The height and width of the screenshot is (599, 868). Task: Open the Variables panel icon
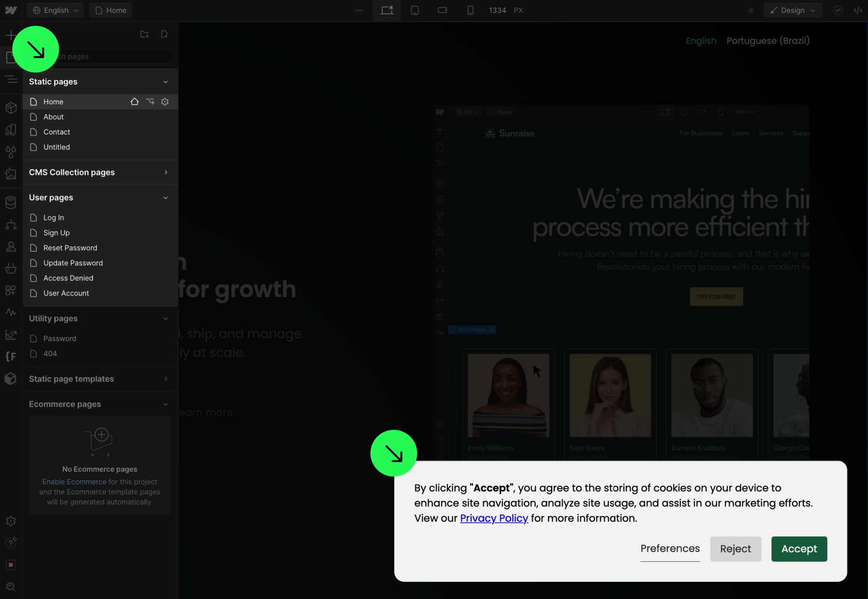tap(11, 130)
